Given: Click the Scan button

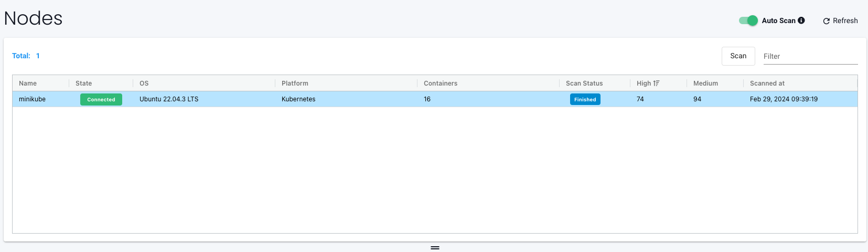Looking at the screenshot, I should [738, 56].
